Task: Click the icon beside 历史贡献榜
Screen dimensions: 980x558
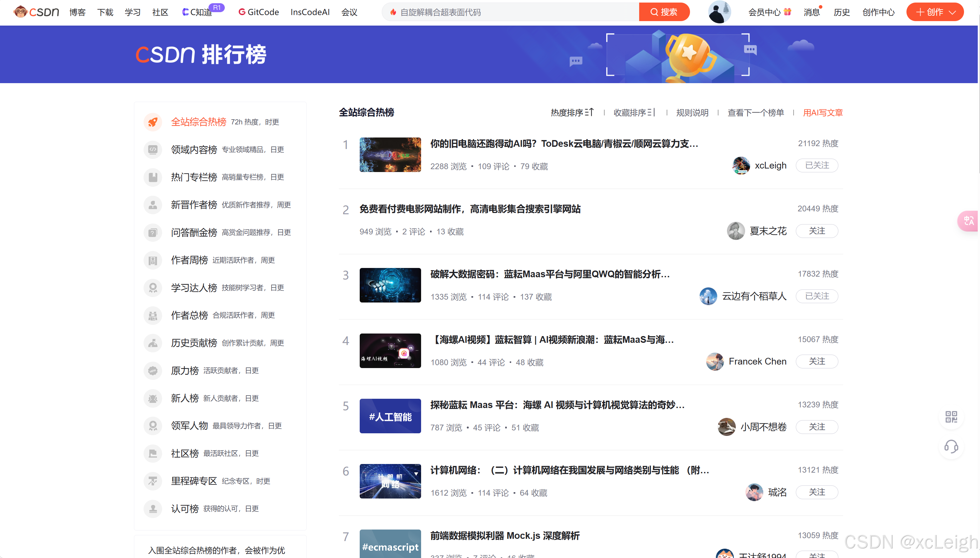Action: click(153, 342)
